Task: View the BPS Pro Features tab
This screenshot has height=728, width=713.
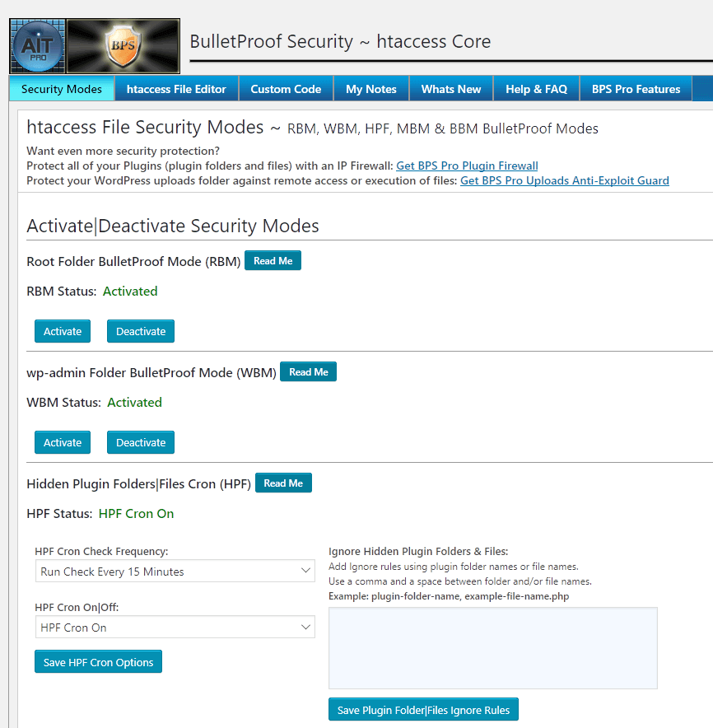Action: pyautogui.click(x=636, y=89)
